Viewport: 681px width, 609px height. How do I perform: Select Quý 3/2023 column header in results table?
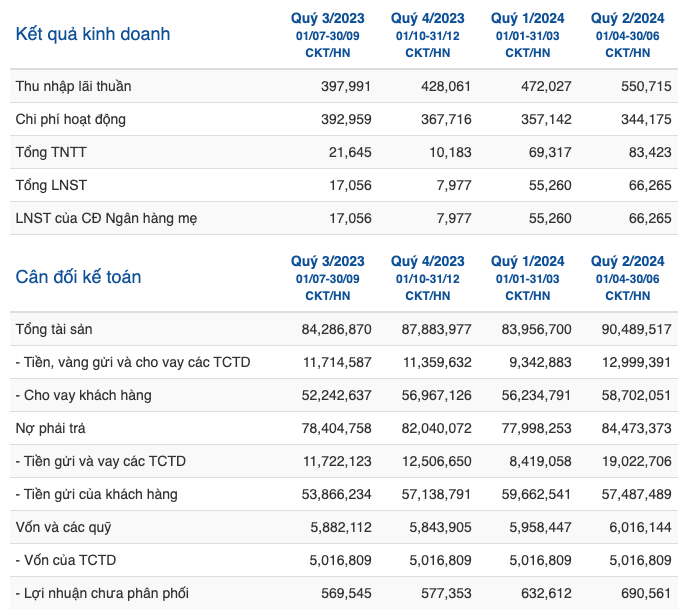click(x=327, y=35)
